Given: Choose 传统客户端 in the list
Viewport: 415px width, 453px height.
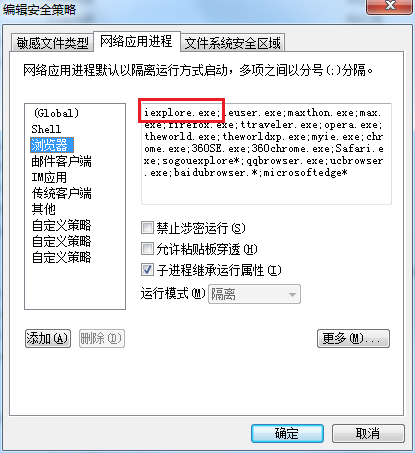Looking at the screenshot, I should click(61, 193).
